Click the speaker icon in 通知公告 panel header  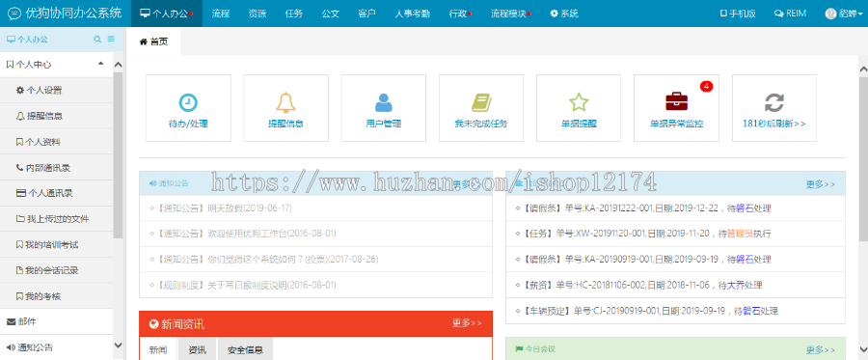point(152,183)
